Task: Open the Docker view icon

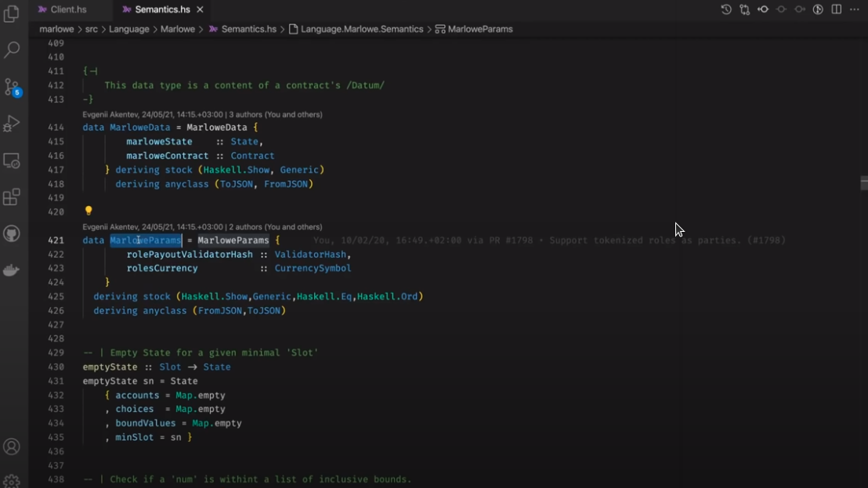Action: click(x=12, y=271)
